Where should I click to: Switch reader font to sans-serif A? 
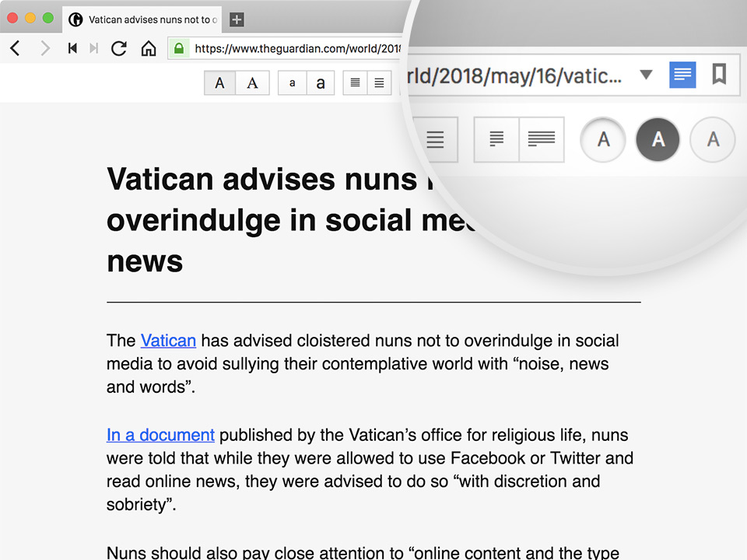pyautogui.click(x=219, y=83)
